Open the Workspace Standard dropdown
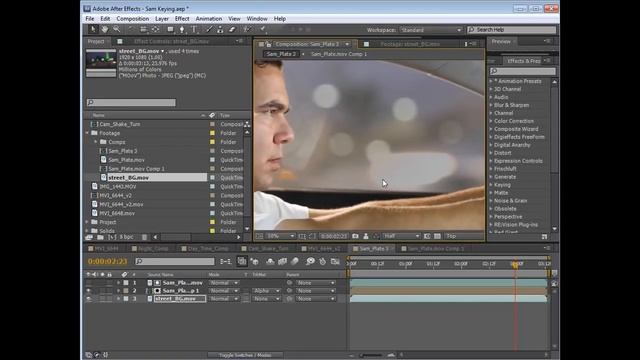 click(431, 30)
